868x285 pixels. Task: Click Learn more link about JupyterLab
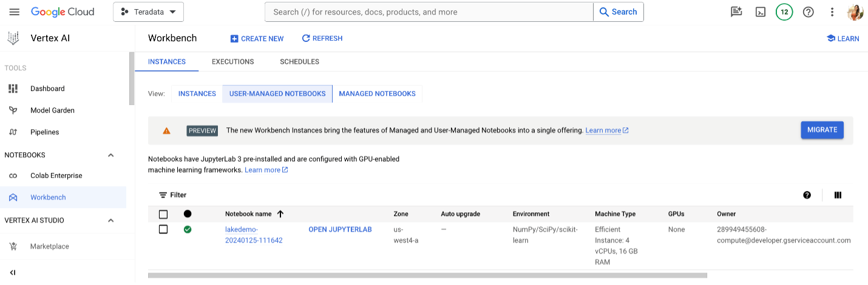click(266, 170)
